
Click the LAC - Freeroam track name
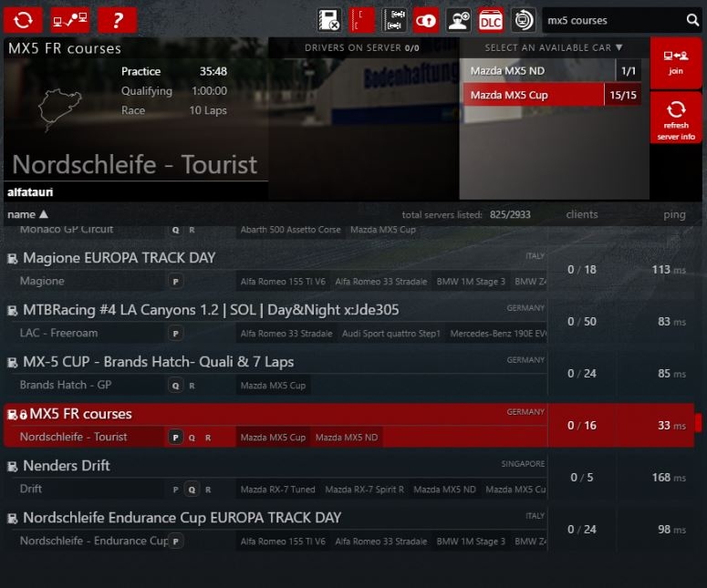click(58, 333)
